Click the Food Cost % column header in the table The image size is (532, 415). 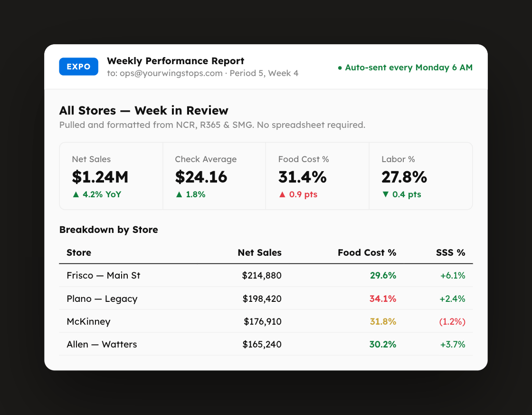367,253
